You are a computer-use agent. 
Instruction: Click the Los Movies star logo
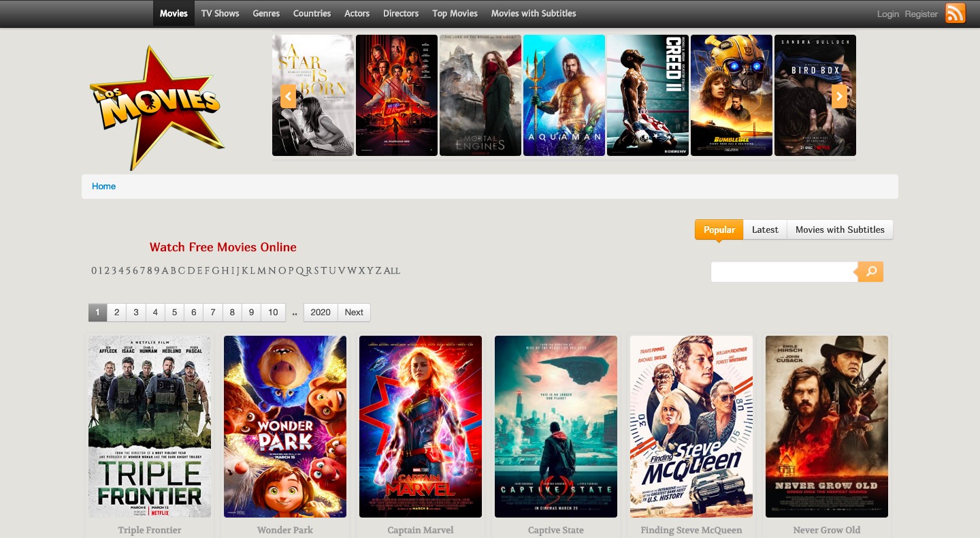[157, 108]
